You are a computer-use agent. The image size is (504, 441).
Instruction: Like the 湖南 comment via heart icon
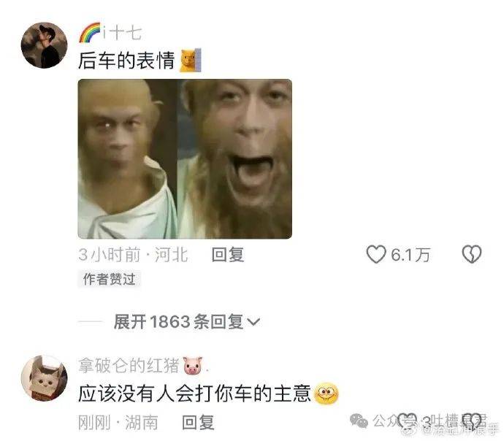[x=407, y=421]
